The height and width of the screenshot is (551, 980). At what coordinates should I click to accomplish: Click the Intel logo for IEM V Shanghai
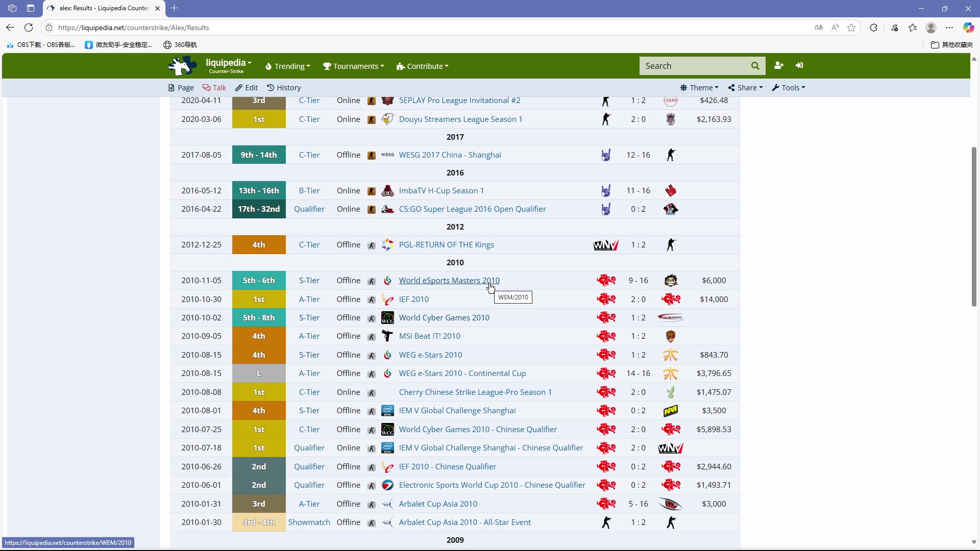pyautogui.click(x=387, y=411)
